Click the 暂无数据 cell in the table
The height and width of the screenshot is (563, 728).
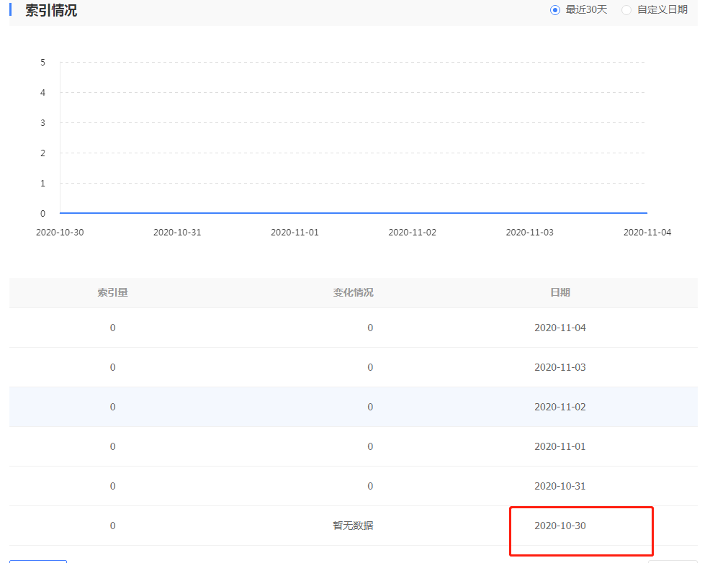pos(353,526)
